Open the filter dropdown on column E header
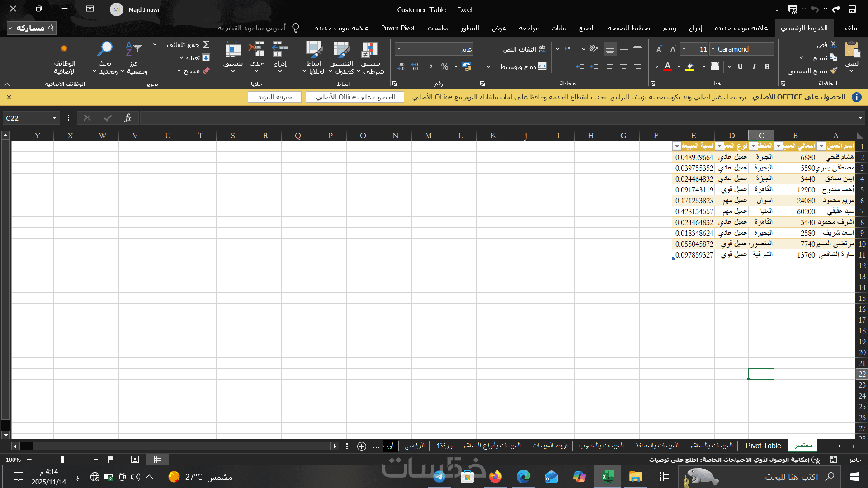Image resolution: width=868 pixels, height=488 pixels. 677,146
